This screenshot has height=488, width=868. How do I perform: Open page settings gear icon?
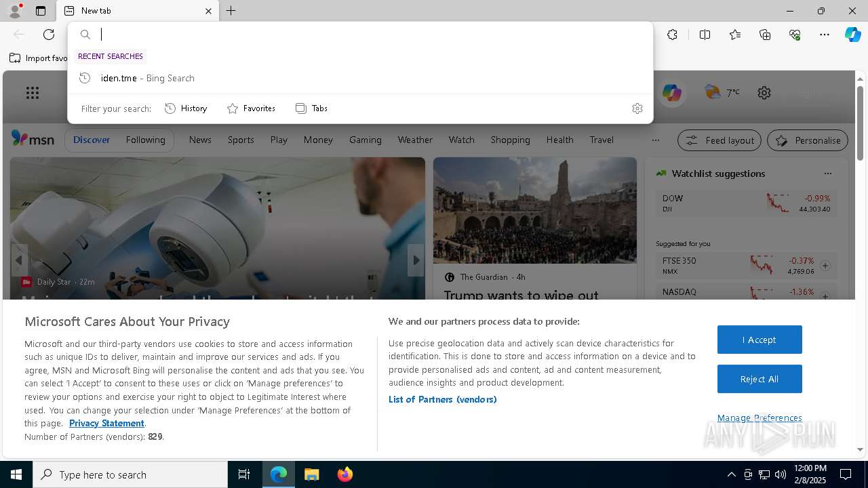(764, 93)
